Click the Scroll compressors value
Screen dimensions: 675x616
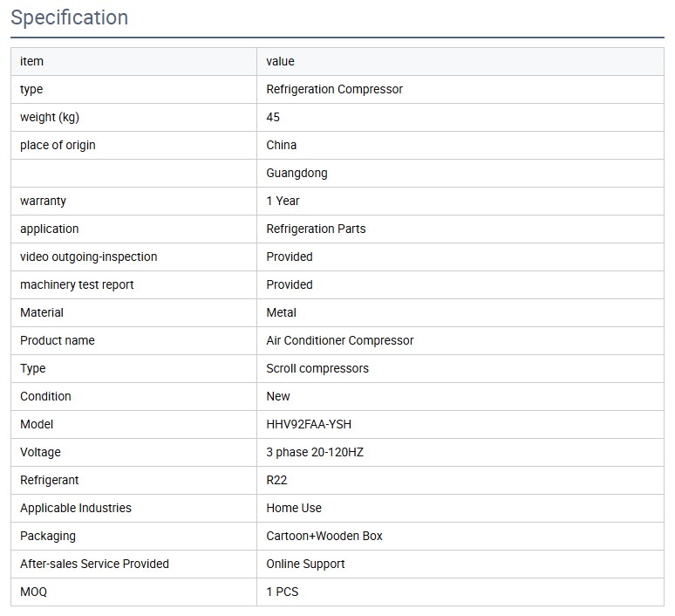tap(317, 368)
